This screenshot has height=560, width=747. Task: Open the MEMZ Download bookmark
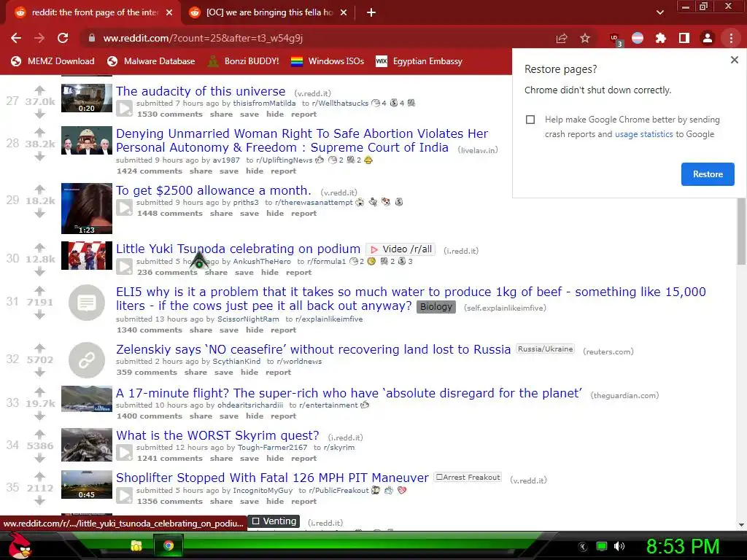click(53, 61)
